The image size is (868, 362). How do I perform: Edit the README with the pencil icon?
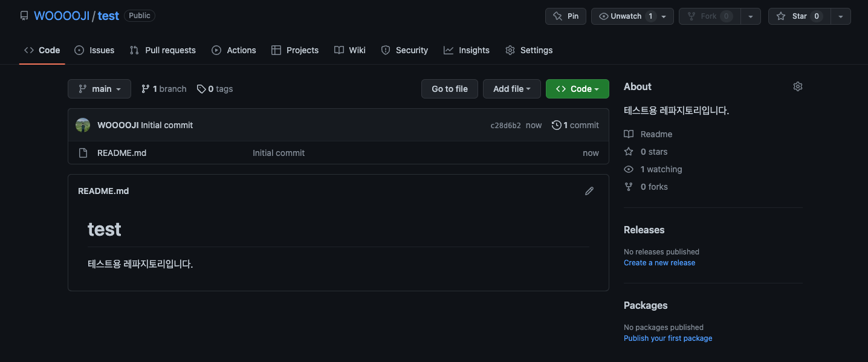[x=589, y=191]
